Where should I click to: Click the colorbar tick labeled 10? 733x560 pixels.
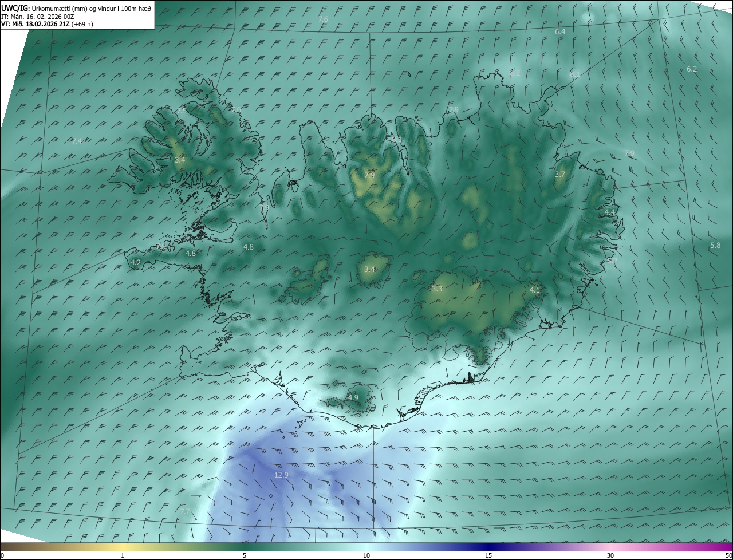(366, 555)
